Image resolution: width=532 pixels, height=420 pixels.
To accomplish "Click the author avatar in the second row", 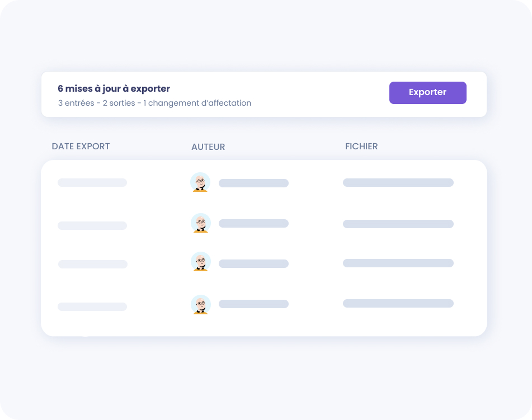I will 200,223.
